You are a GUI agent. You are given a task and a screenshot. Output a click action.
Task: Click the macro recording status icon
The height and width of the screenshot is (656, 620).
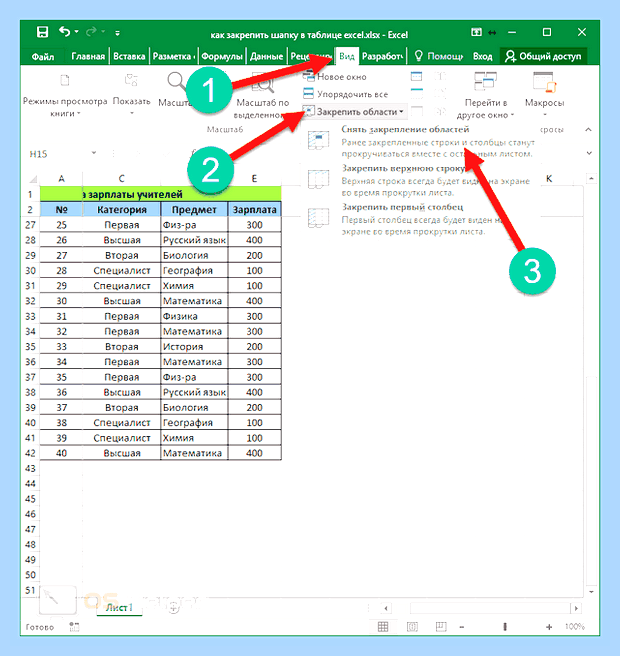point(74,626)
